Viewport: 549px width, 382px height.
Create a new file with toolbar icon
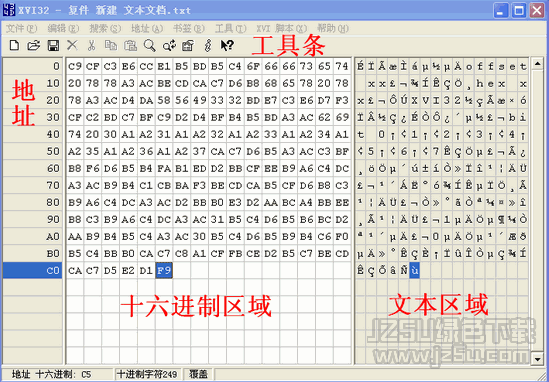click(x=14, y=46)
